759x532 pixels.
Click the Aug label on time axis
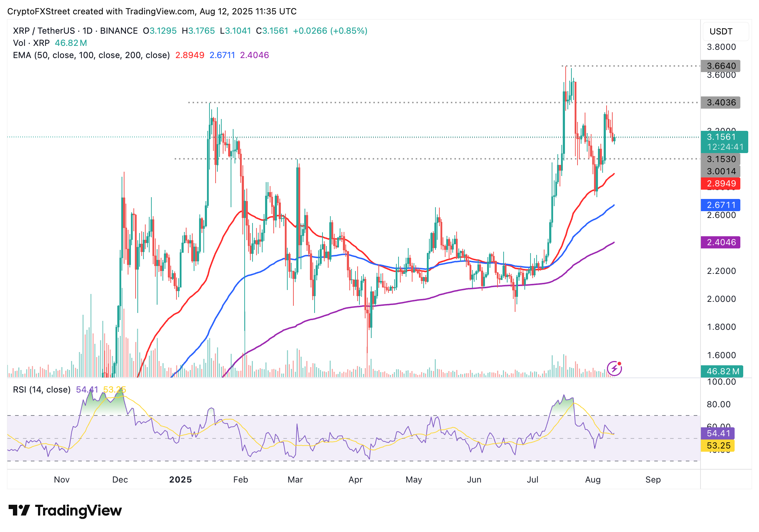593,480
